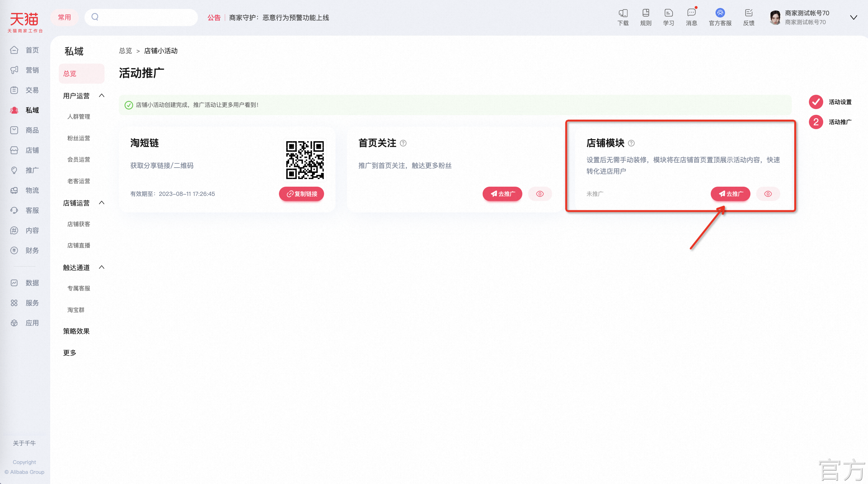The width and height of the screenshot is (868, 484).
Task: Open the 客服 customer service headset icon
Action: click(x=14, y=211)
